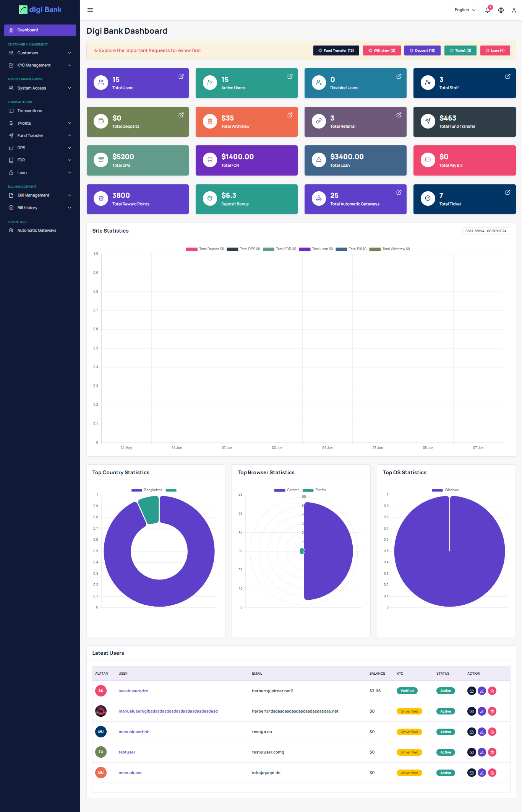Click the Fund Transfer (12) request button
The width and height of the screenshot is (522, 812).
(336, 50)
